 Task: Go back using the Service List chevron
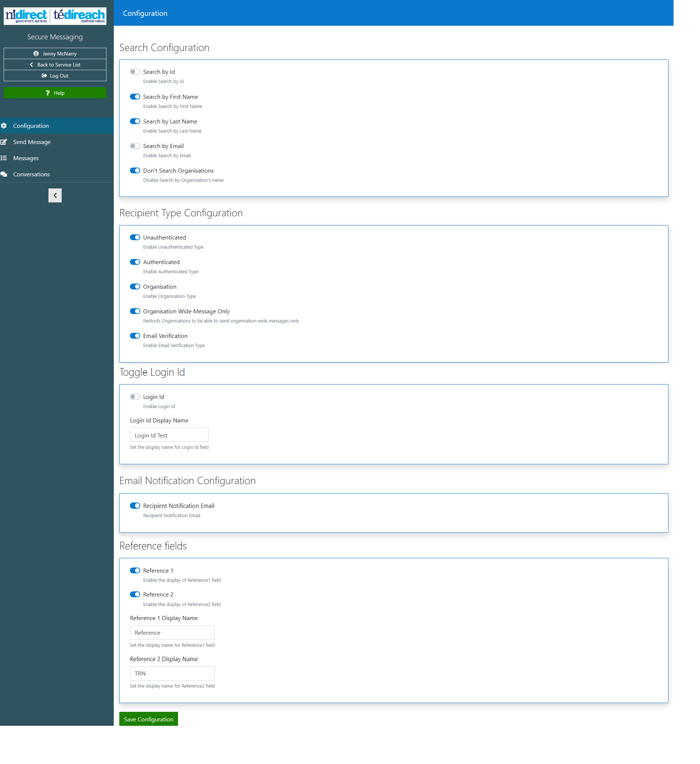(x=32, y=65)
